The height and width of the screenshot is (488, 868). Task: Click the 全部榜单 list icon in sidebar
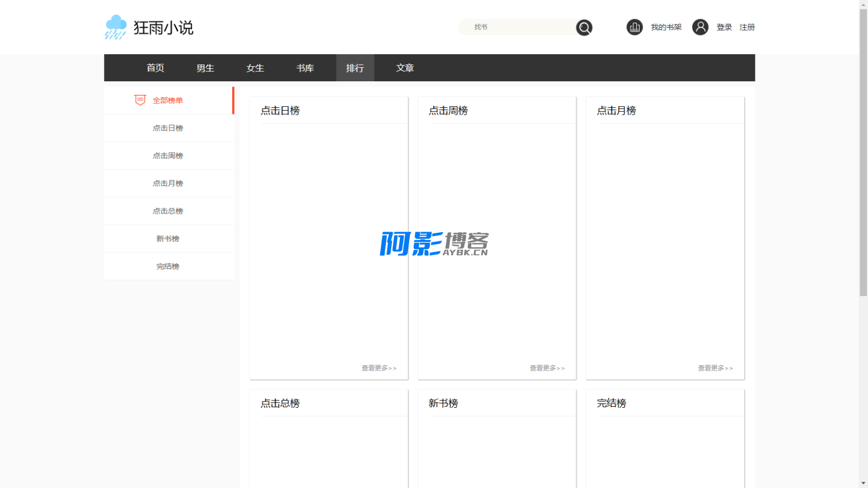pyautogui.click(x=140, y=100)
